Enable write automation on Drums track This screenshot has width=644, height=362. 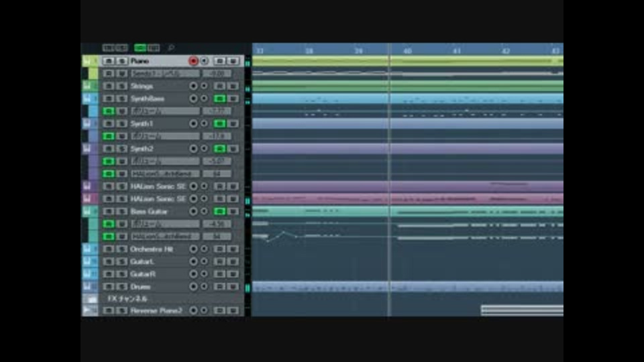tap(233, 286)
